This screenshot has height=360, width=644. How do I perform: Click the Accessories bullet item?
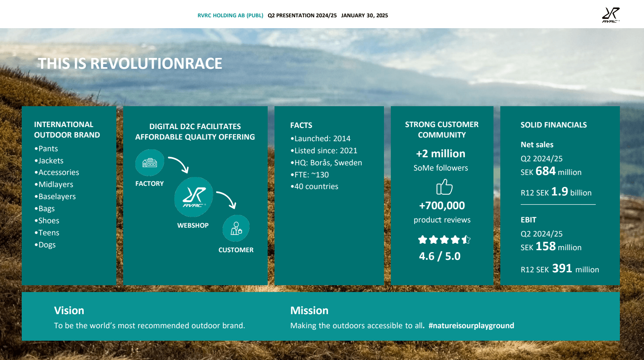tap(57, 172)
